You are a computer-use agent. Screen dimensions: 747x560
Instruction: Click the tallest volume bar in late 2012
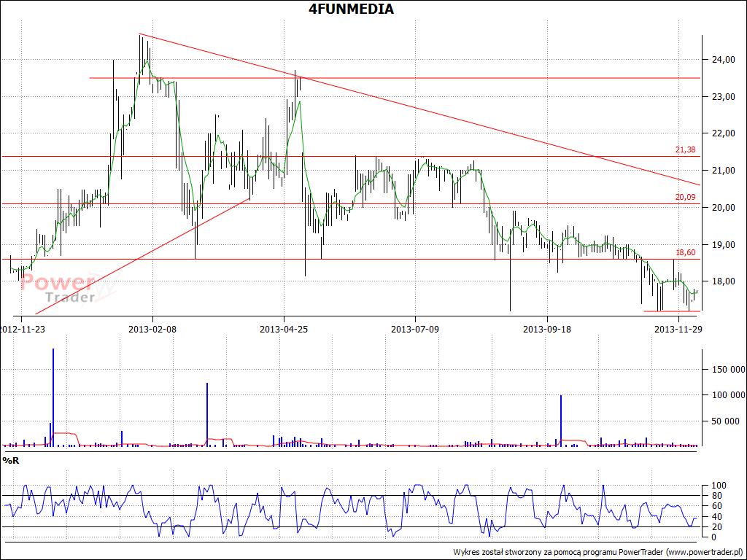(x=53, y=397)
